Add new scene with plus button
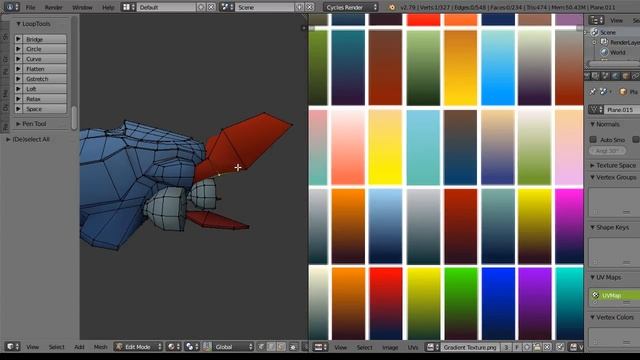This screenshot has width=640, height=360. coord(299,7)
